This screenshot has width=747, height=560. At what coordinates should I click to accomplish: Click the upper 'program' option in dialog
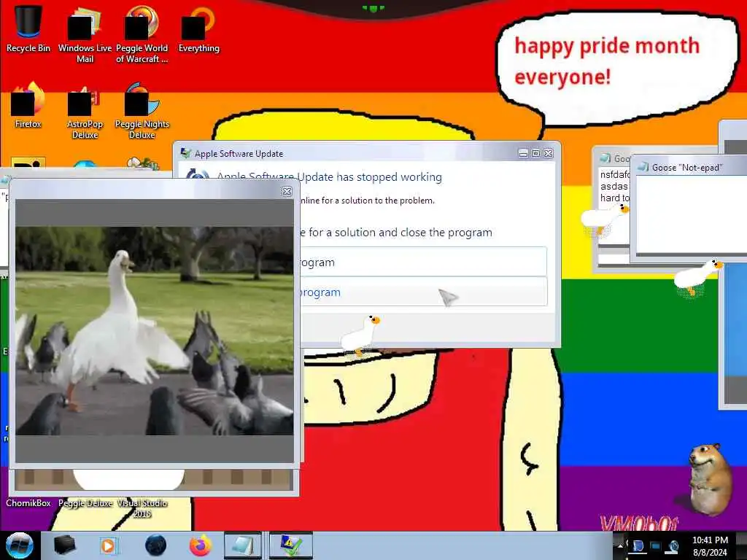[423, 262]
